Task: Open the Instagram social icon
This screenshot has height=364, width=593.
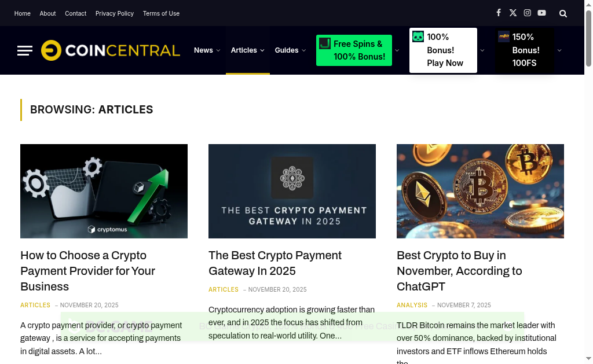Action: [x=528, y=13]
